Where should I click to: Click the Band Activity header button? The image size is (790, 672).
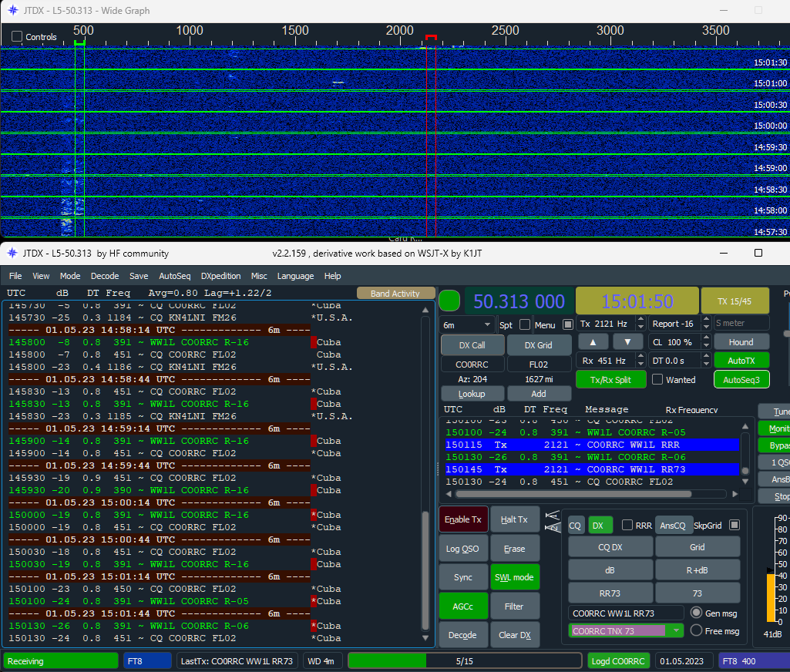point(395,293)
